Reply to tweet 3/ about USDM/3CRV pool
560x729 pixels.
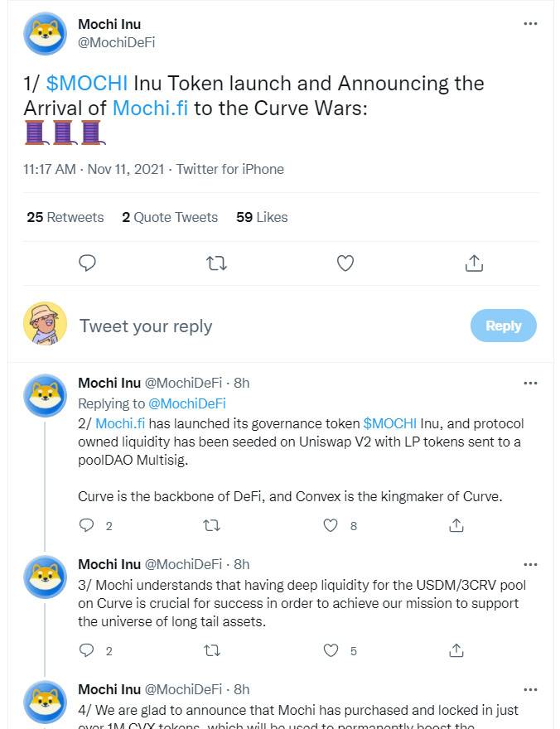86,650
